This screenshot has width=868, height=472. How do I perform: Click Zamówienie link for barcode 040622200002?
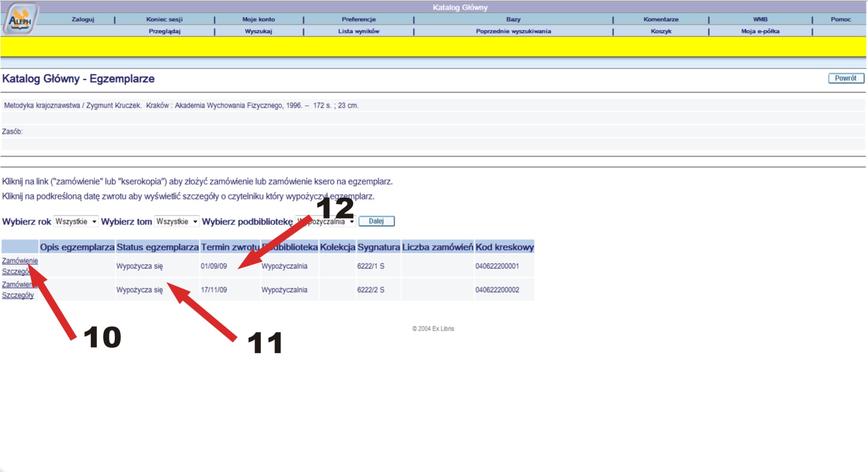click(20, 284)
